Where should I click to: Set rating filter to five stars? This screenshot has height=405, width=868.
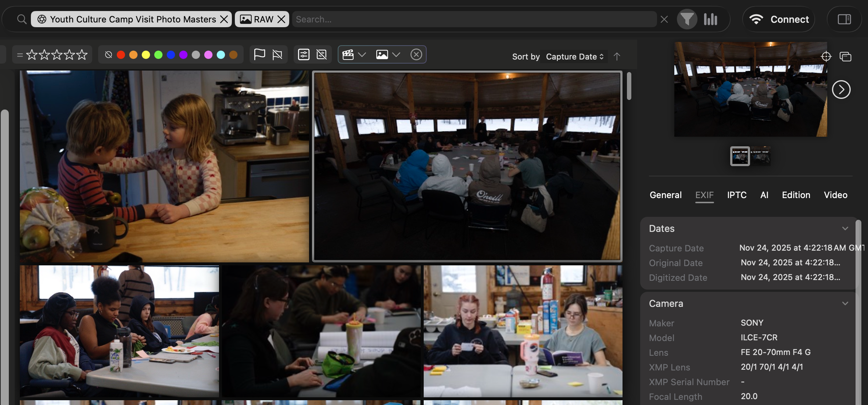[82, 55]
